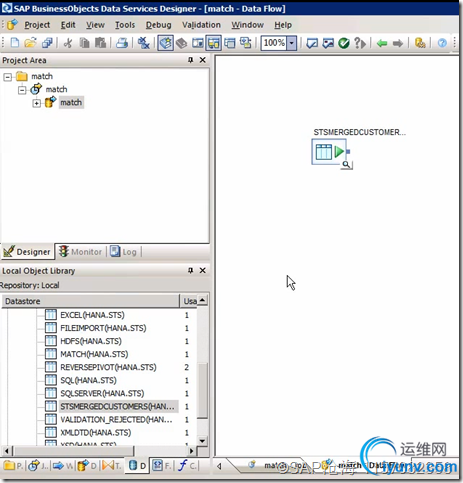Toggle the Project Area toolbar icon

(213, 43)
